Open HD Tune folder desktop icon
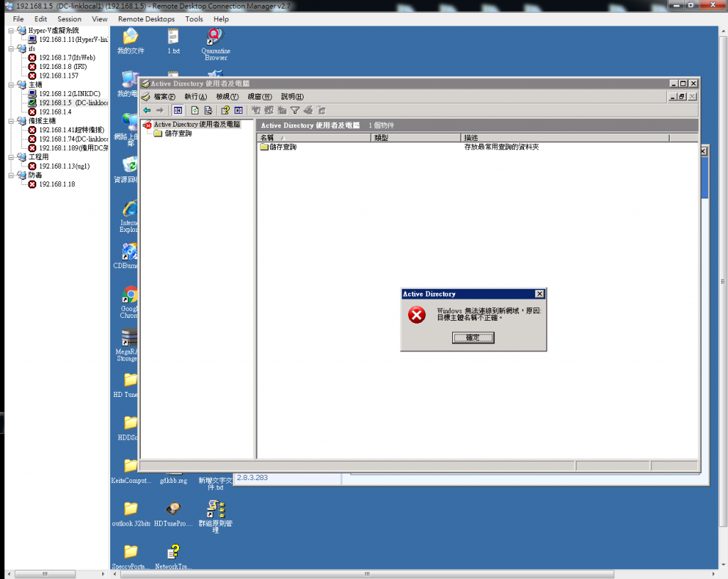This screenshot has height=579, width=728. tap(127, 385)
